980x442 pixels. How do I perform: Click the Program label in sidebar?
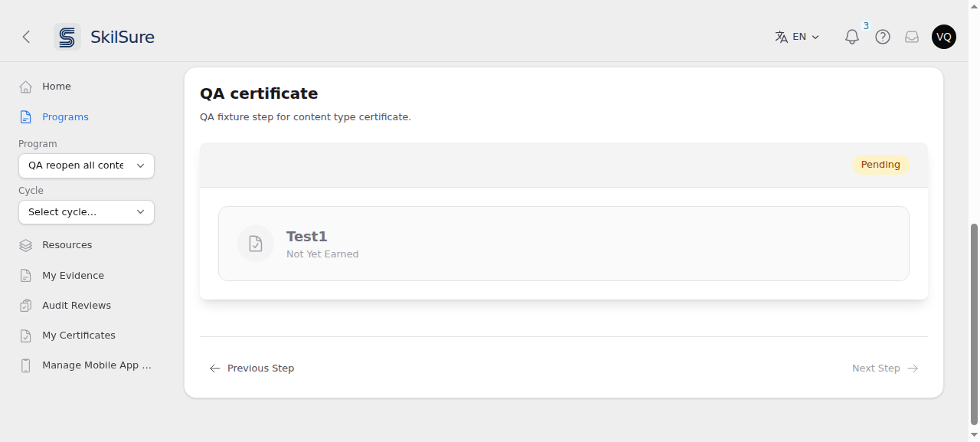(x=38, y=144)
